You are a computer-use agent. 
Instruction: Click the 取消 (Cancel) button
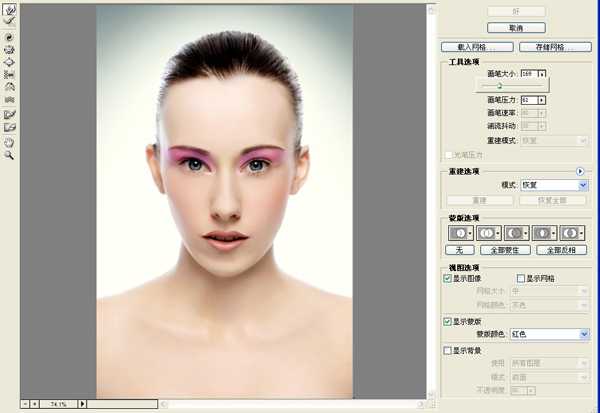point(516,28)
